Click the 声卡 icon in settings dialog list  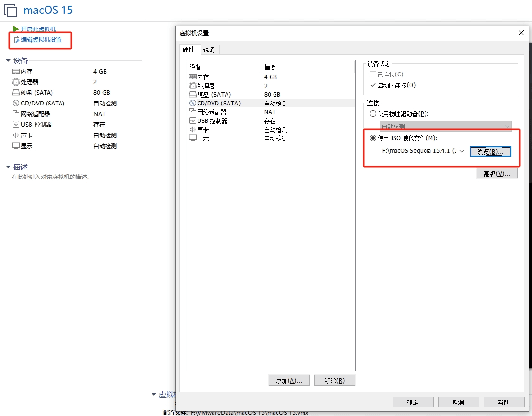193,130
